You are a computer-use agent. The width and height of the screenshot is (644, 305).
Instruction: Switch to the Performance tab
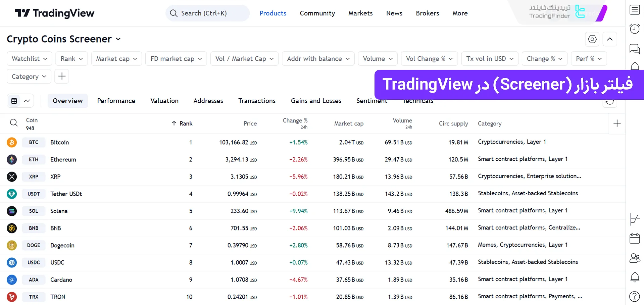pos(116,101)
